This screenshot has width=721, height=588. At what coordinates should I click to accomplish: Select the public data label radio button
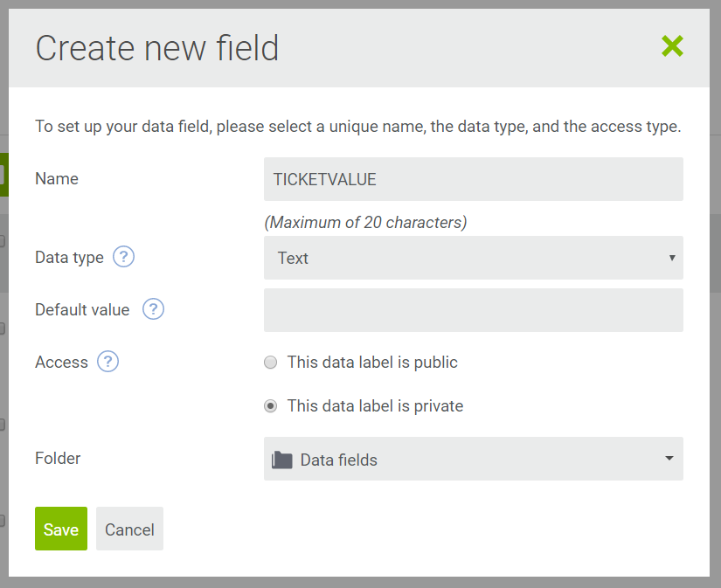270,363
